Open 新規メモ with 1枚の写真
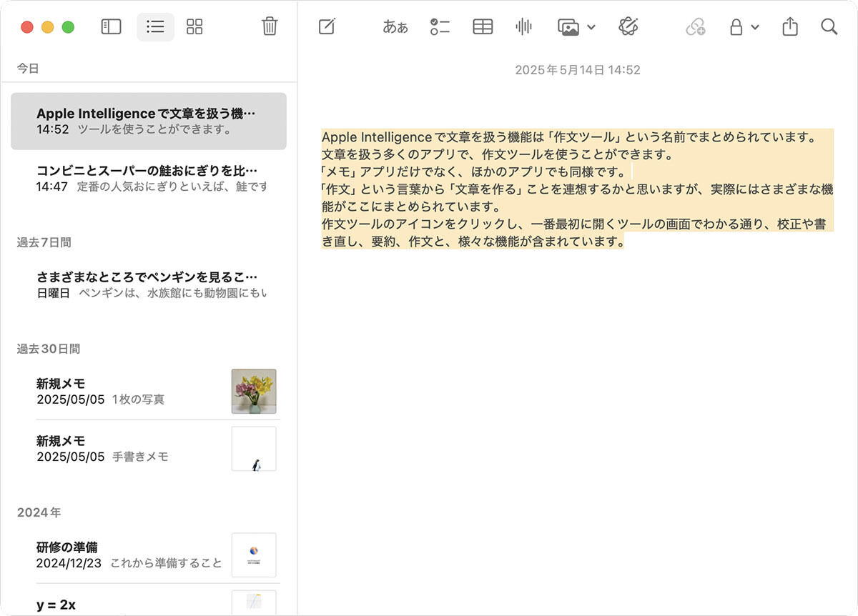The height and width of the screenshot is (616, 858). click(x=149, y=391)
